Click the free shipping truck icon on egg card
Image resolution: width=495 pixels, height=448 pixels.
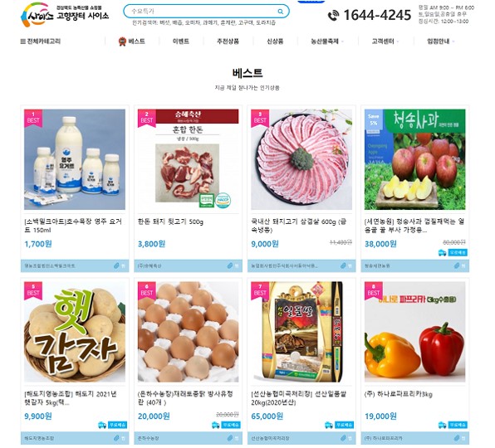[216, 425]
